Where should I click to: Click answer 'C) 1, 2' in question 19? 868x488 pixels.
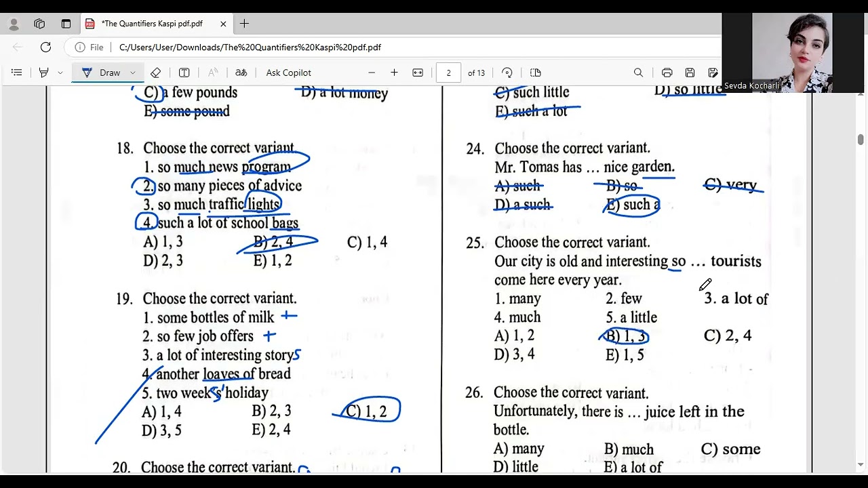coord(366,411)
